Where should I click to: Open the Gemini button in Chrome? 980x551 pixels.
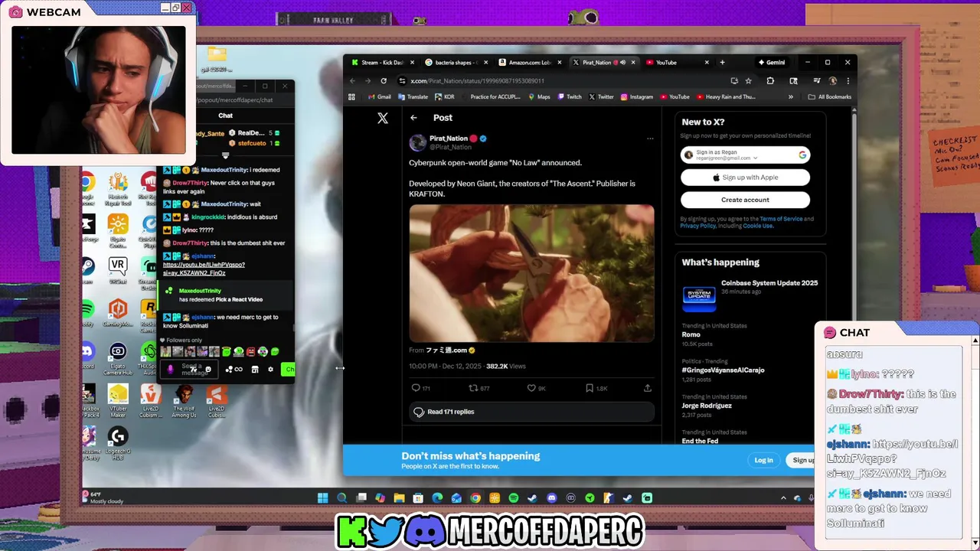coord(772,62)
